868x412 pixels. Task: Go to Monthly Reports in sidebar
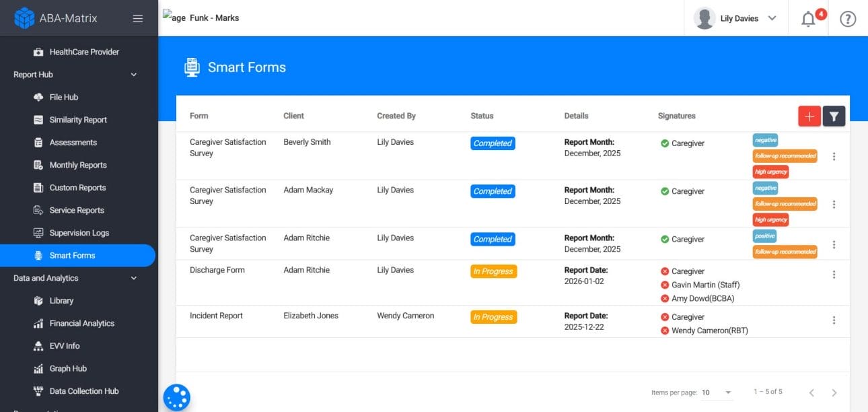(78, 165)
